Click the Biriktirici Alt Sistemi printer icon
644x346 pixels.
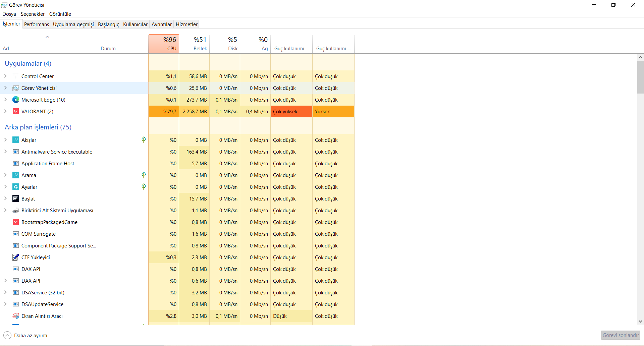16,211
